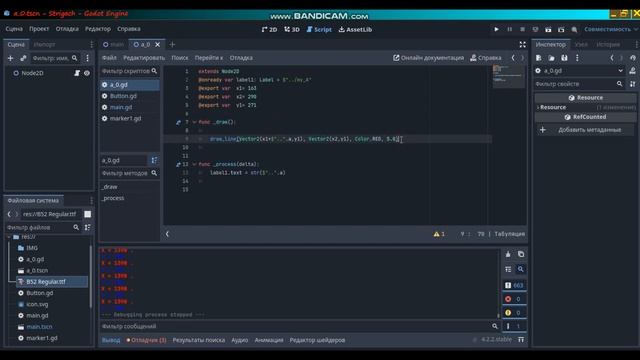The image size is (640, 360).
Task: Open Онлайн документация link
Action: pos(428,58)
